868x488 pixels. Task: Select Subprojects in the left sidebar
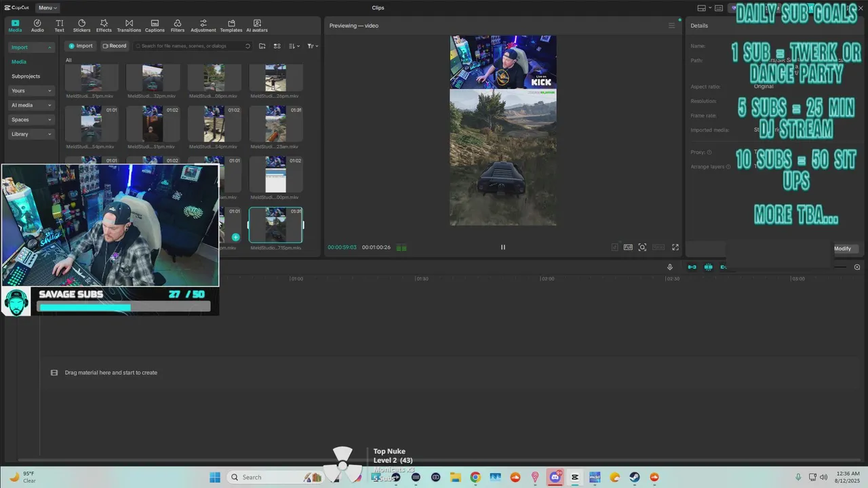point(26,77)
